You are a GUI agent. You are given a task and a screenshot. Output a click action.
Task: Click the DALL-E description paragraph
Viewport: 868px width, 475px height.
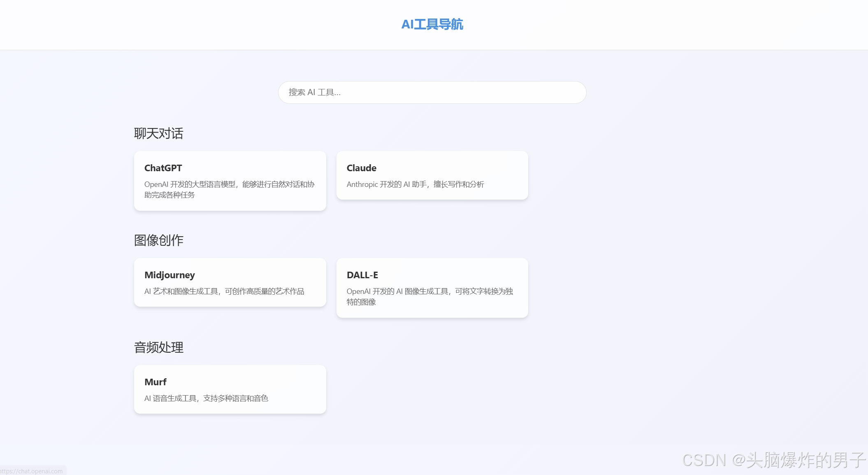(x=429, y=296)
